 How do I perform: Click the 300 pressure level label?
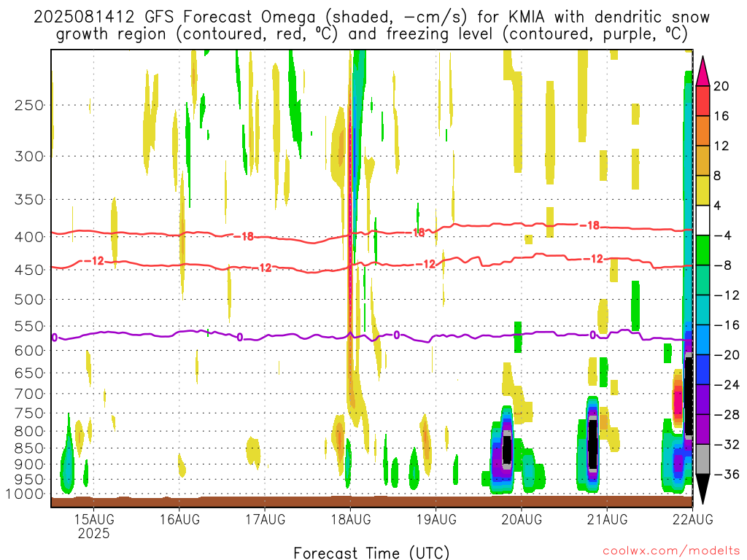coord(29,156)
